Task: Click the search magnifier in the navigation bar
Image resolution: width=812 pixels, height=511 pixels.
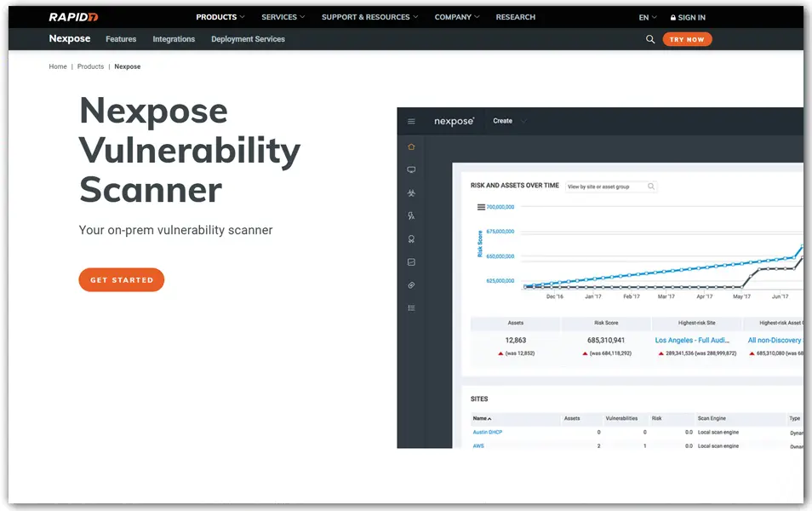Action: click(x=650, y=39)
